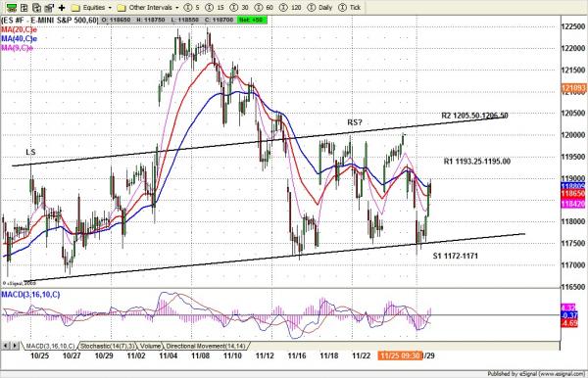Select the MA(20,C) study label
The image size is (588, 378).
click(20, 29)
